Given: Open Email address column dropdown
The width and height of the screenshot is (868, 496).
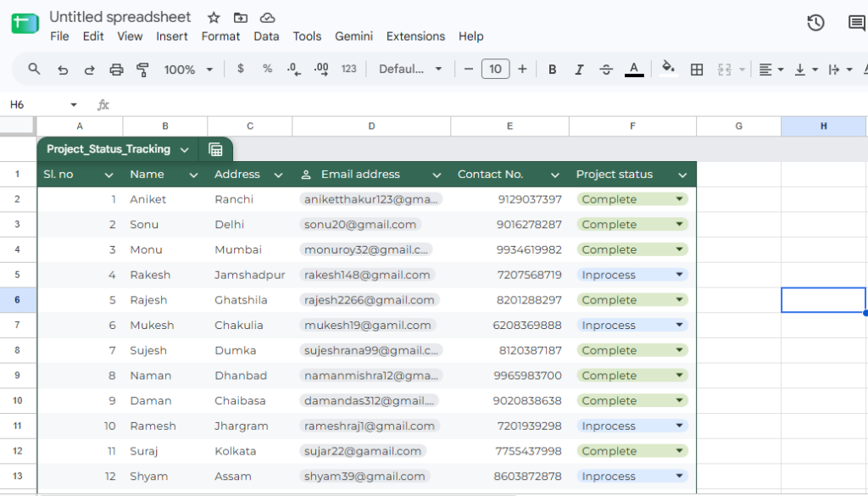Looking at the screenshot, I should 437,175.
